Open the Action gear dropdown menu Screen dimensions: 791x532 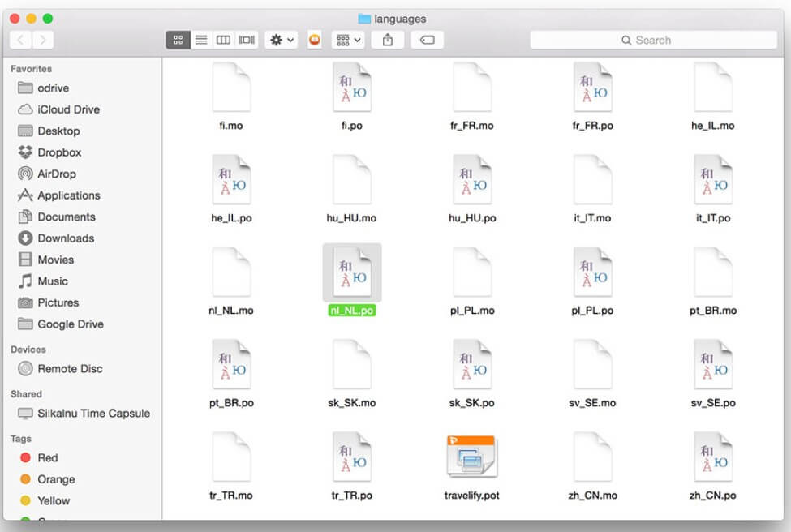[x=282, y=40]
